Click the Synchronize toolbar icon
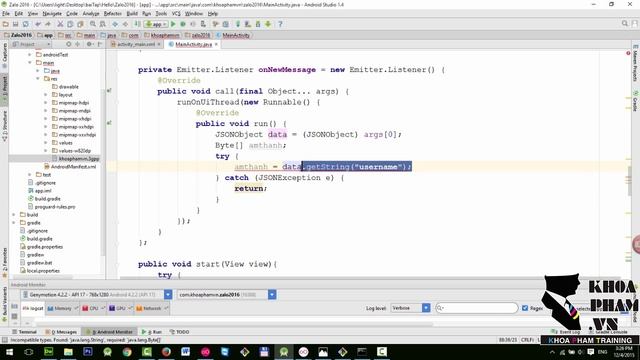 coord(25,24)
